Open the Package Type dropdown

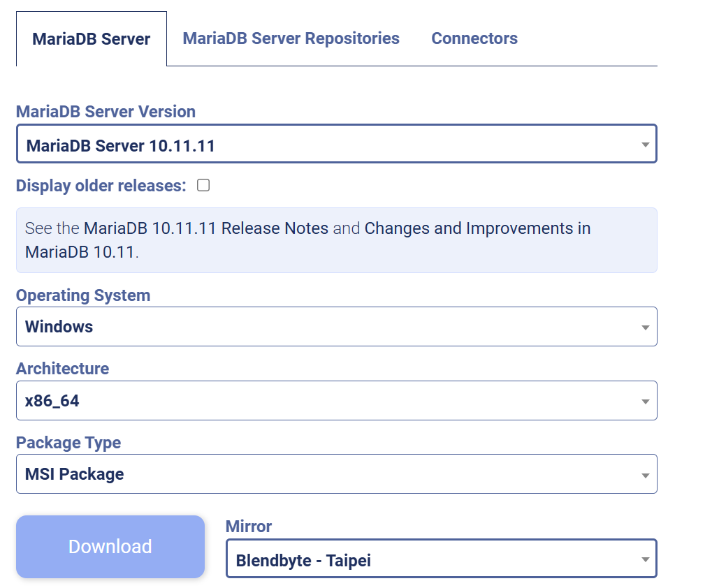(337, 474)
